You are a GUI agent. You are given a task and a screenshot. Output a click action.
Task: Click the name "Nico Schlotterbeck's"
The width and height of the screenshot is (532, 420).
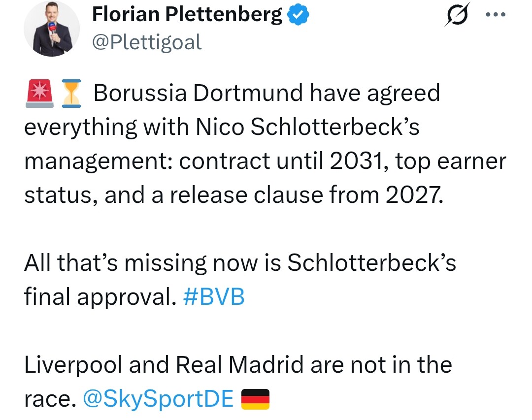pyautogui.click(x=308, y=127)
